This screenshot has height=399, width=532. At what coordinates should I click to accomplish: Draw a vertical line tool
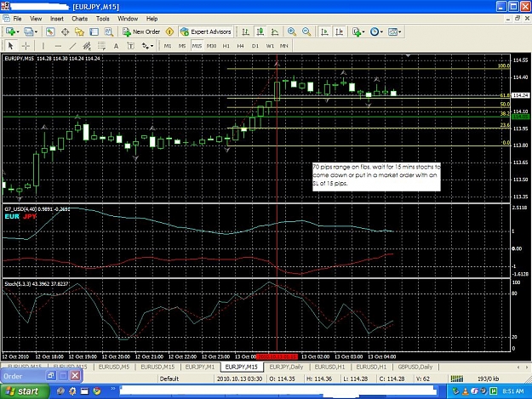pos(43,46)
